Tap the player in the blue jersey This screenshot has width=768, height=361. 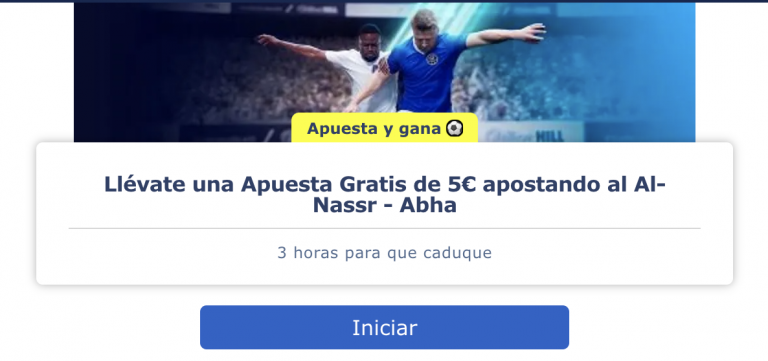(431, 64)
